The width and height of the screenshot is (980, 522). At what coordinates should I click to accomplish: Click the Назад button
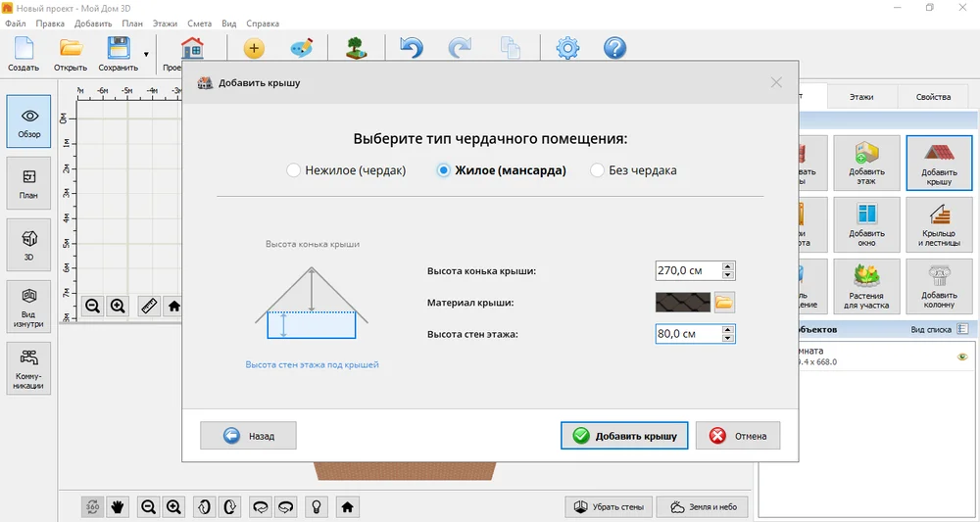[248, 436]
